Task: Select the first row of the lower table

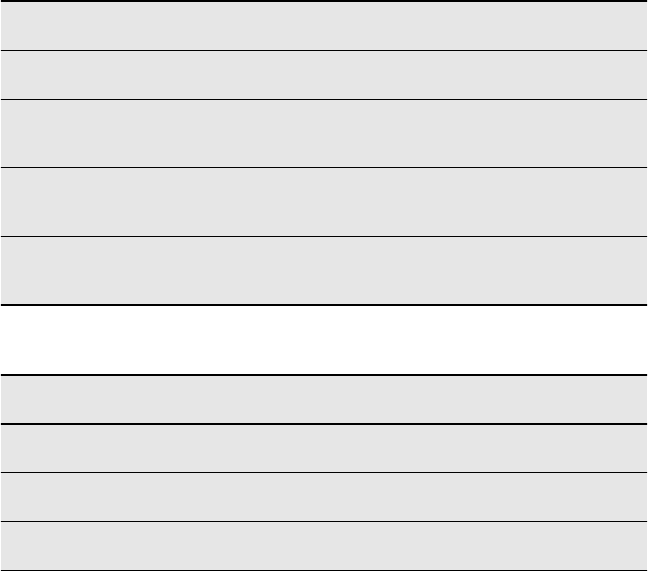Action: (x=324, y=399)
